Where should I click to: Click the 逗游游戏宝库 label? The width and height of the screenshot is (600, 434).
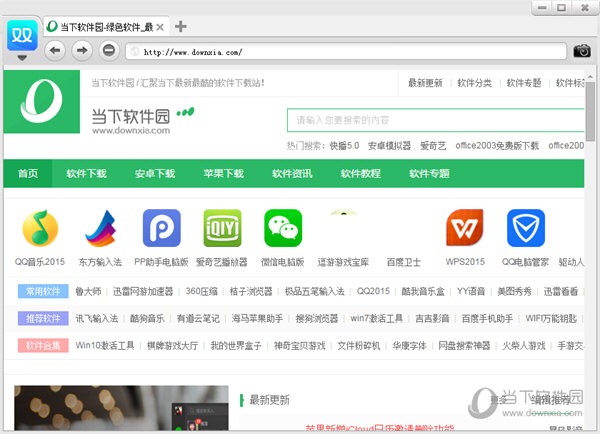tap(343, 262)
